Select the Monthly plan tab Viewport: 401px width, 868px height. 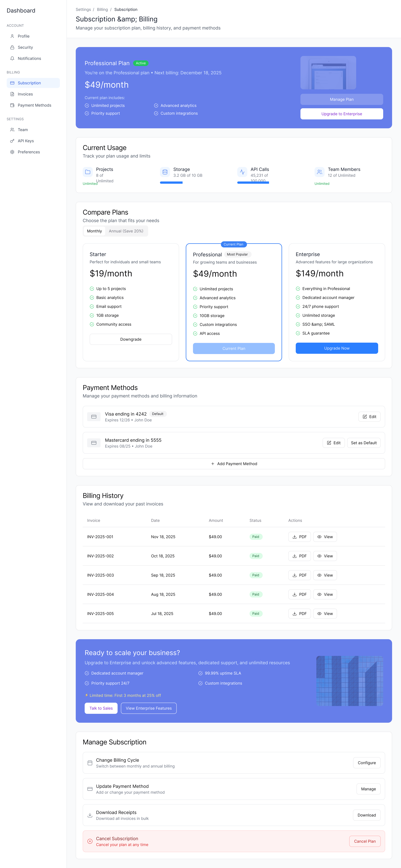pos(94,231)
